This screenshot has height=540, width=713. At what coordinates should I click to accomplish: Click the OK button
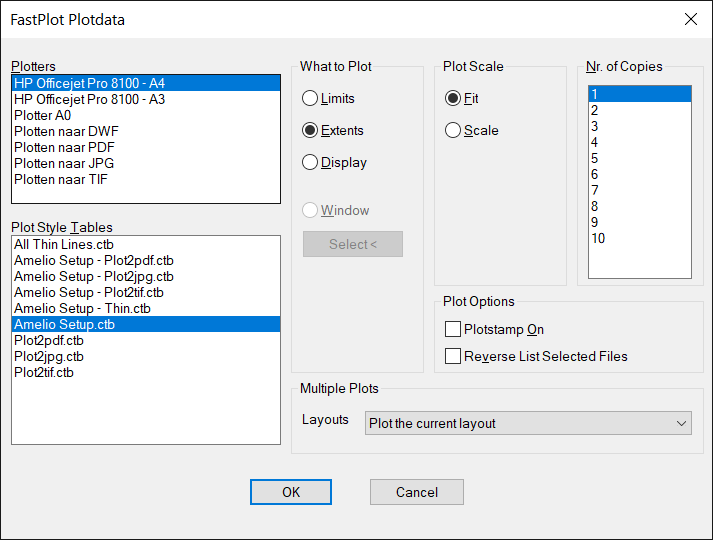click(291, 492)
